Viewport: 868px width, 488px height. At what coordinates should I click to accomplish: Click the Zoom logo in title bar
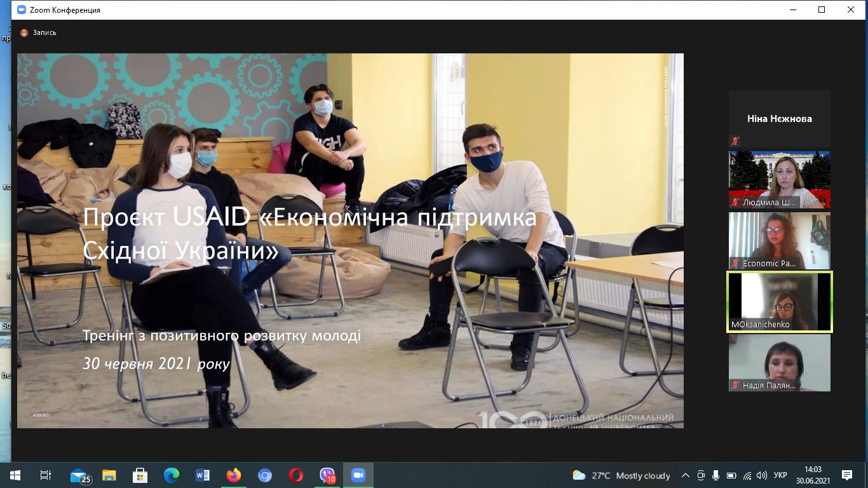22,10
